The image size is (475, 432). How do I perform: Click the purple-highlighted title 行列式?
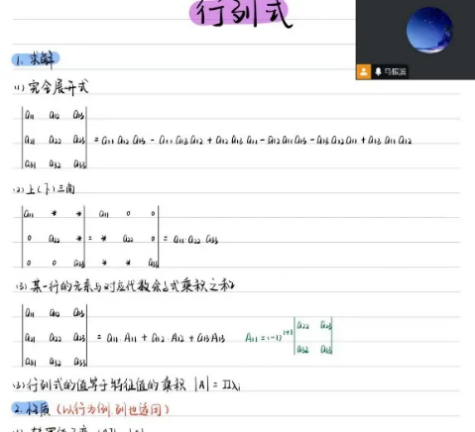point(241,13)
